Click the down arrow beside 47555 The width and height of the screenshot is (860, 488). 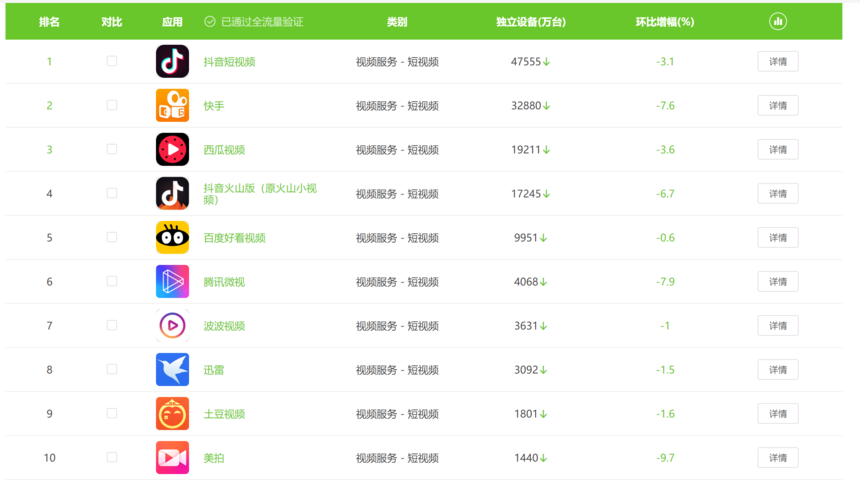tap(546, 62)
